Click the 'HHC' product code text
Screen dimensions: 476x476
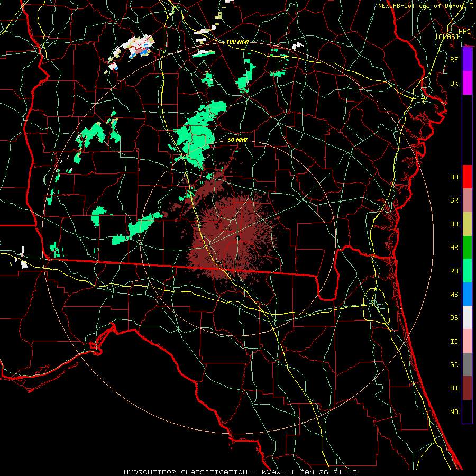(x=464, y=32)
